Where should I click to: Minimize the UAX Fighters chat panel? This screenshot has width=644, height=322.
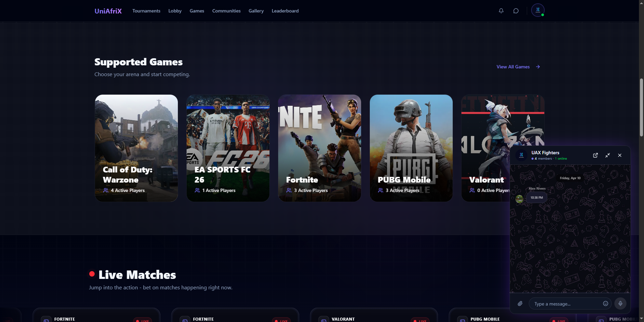click(x=608, y=155)
